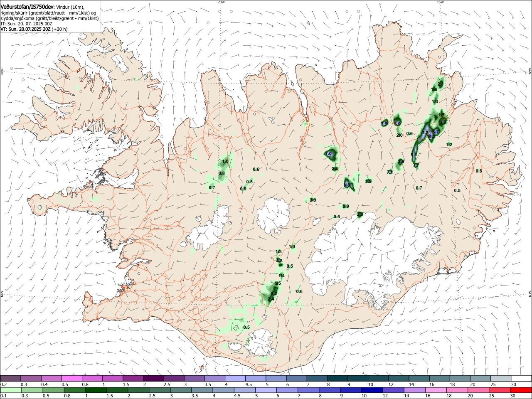Pick the dark teal snow swatch labeled 8

pos(337,379)
